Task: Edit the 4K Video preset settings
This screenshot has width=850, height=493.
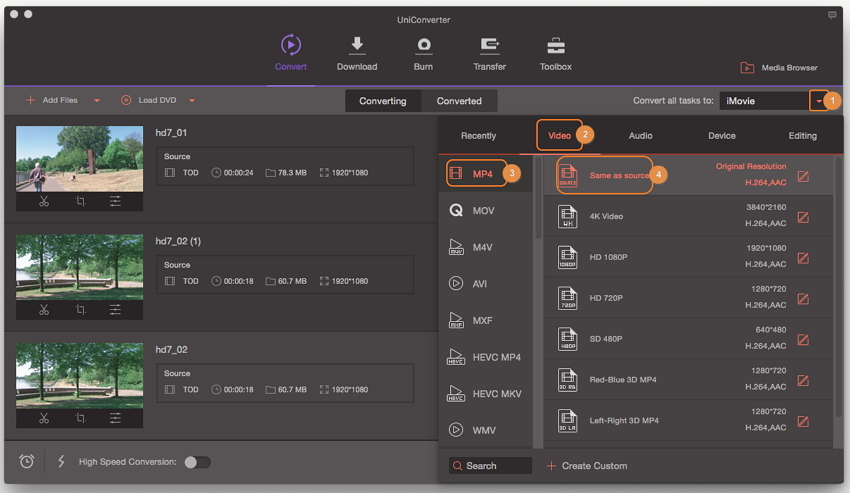Action: (x=802, y=217)
